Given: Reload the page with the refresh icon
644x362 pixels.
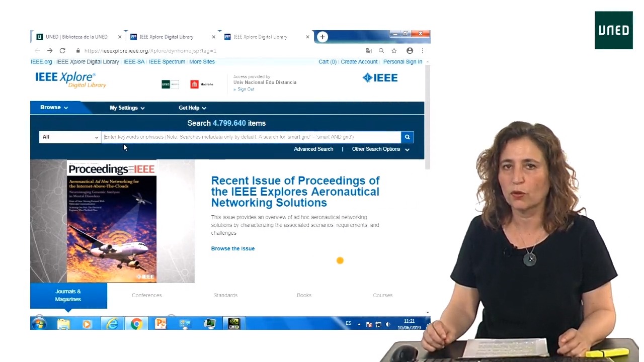Looking at the screenshot, I should [62, 51].
